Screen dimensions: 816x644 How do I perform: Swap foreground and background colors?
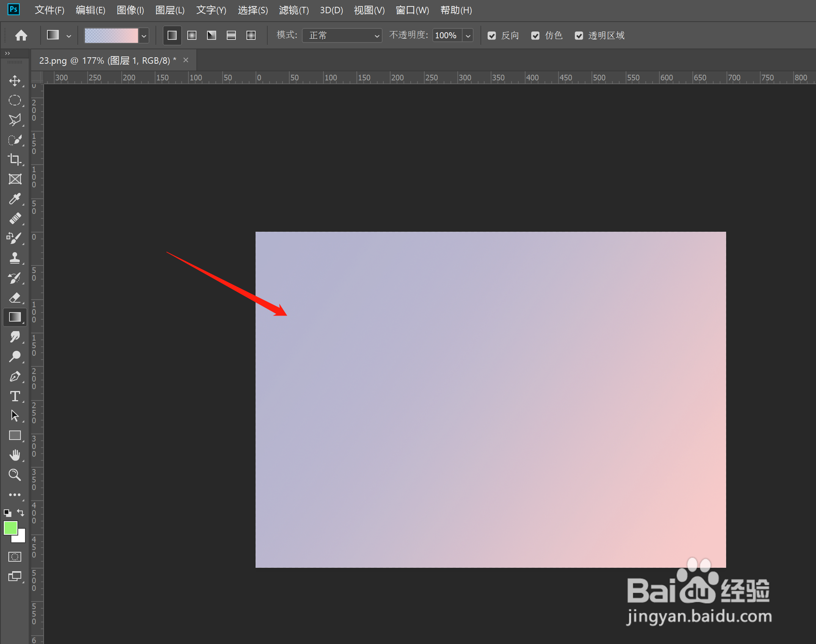click(20, 513)
